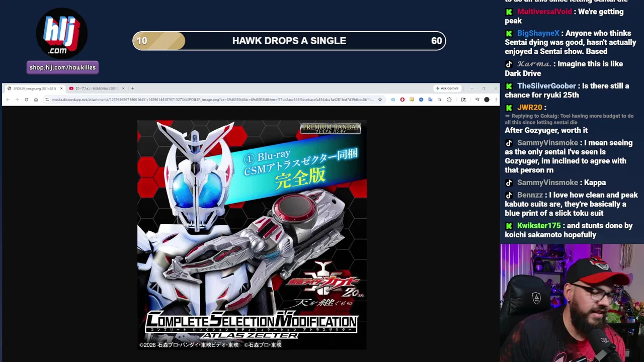Viewport: 644px width, 362px height.
Task: Close the SPOILER_image.png tab
Action: 61,88
